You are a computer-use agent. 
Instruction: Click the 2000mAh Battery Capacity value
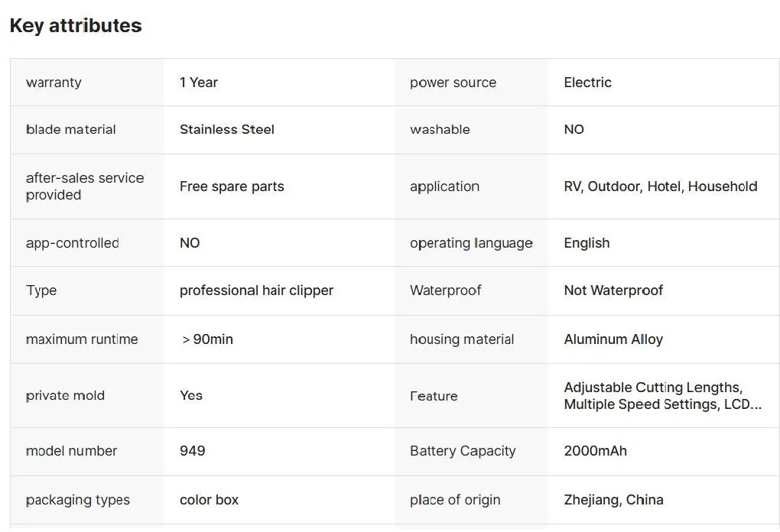click(595, 451)
